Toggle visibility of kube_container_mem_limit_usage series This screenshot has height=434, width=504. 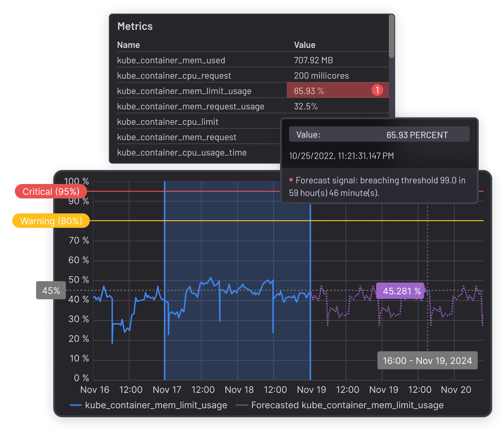point(156,405)
